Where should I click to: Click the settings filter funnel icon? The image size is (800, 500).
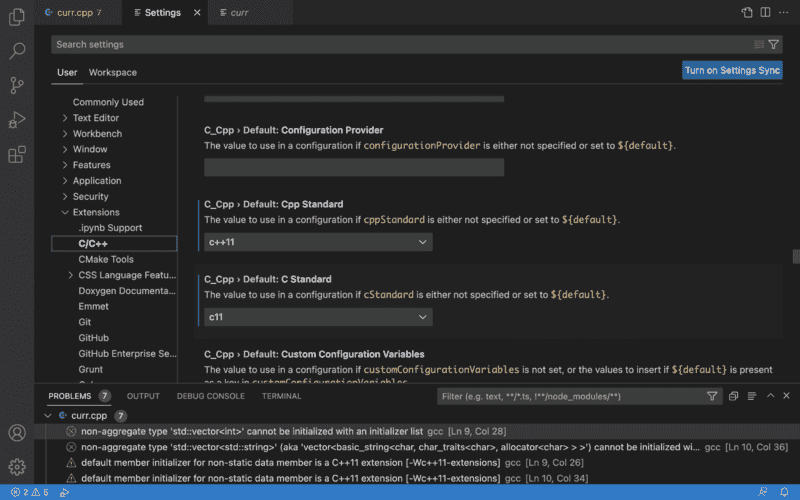[773, 44]
